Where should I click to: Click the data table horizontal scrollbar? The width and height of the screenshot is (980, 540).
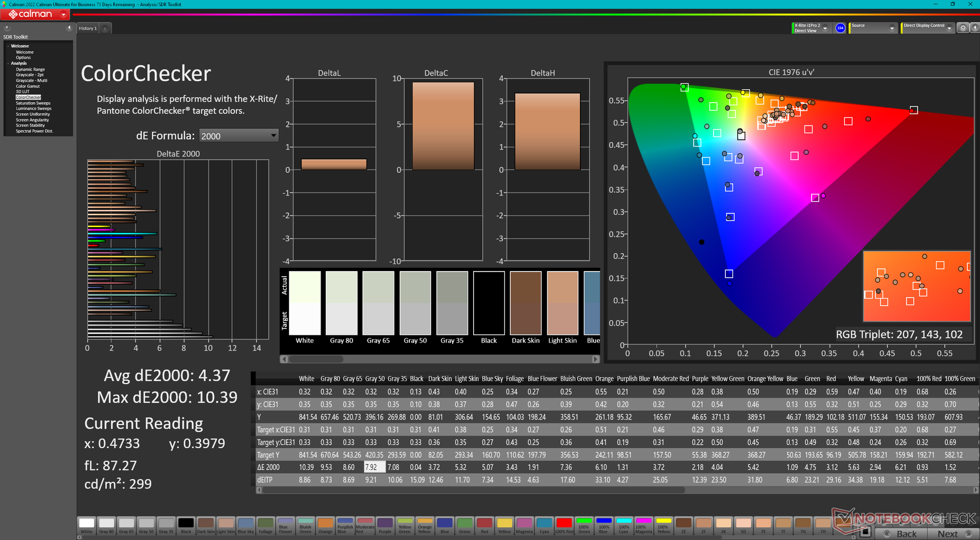click(474, 490)
